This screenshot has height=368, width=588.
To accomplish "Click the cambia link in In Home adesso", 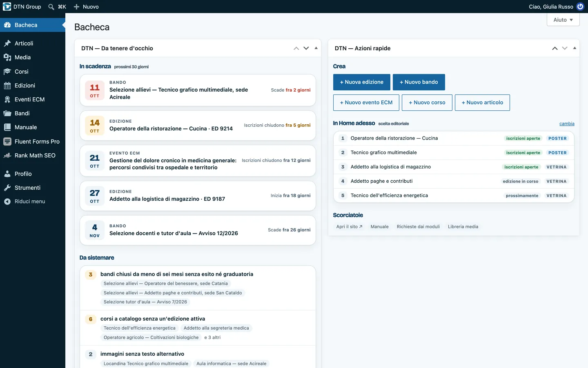I will [567, 123].
